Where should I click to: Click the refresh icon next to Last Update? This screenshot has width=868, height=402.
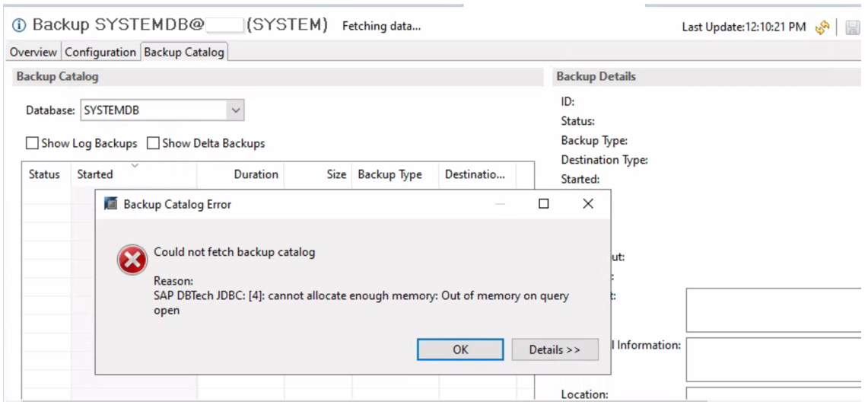822,27
